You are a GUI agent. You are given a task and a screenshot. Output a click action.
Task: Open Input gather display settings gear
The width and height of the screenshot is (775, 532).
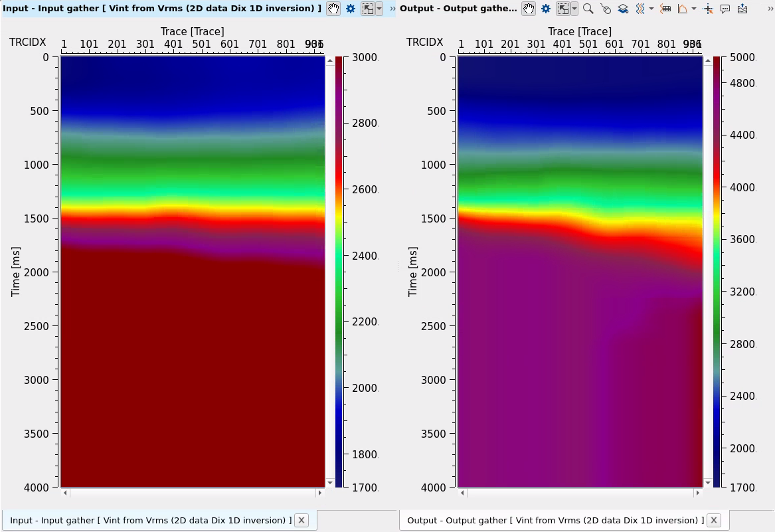351,9
